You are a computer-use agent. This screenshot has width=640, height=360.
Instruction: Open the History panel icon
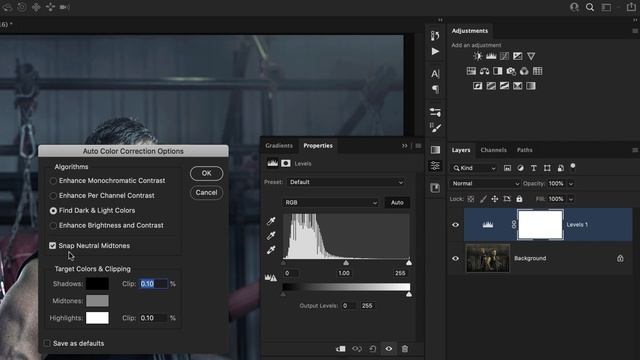tap(435, 36)
